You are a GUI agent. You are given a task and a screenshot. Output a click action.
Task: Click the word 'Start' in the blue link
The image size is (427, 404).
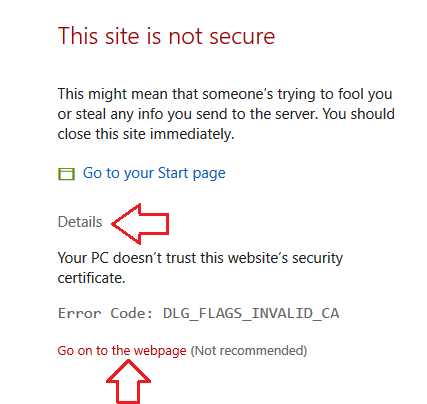tap(173, 173)
